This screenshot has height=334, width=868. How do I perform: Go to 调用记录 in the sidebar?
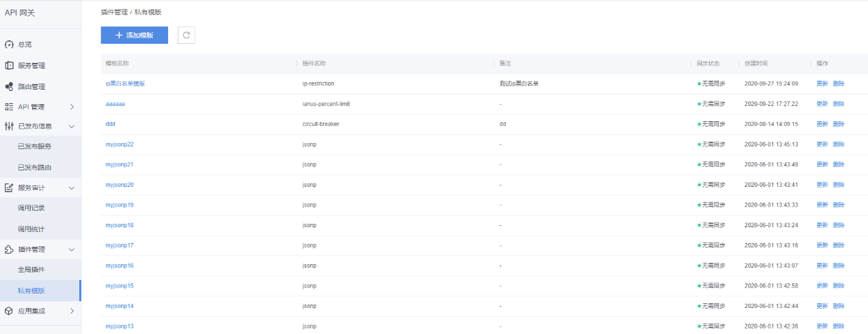point(31,208)
